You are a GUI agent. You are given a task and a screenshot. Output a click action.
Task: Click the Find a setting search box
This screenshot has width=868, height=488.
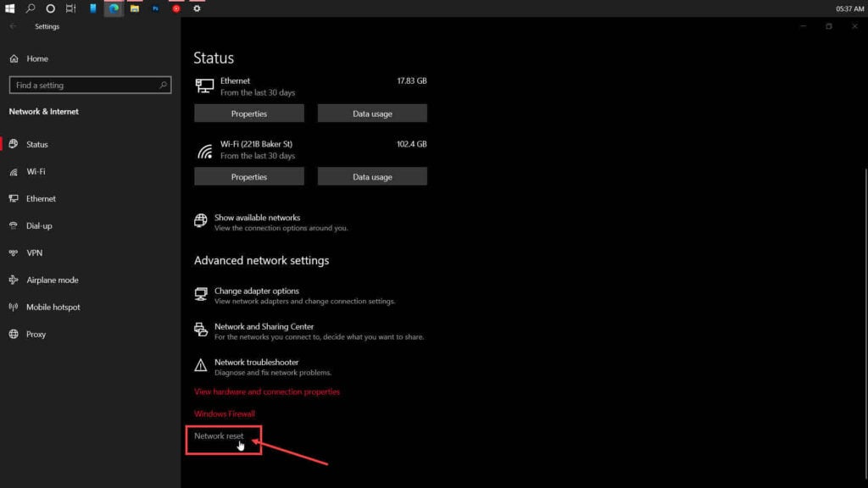[83, 86]
